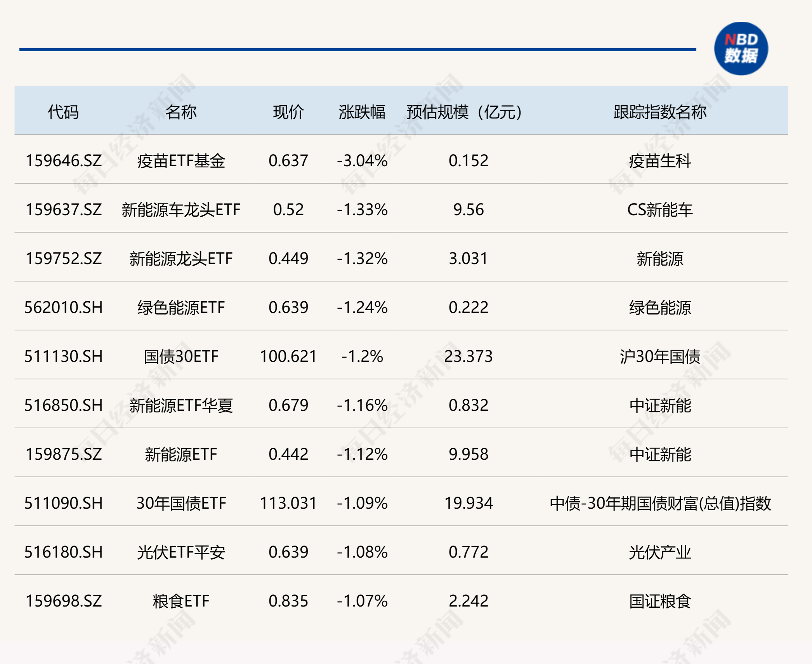Select the 名称 column header
Screen dimensions: 812x664
181,112
